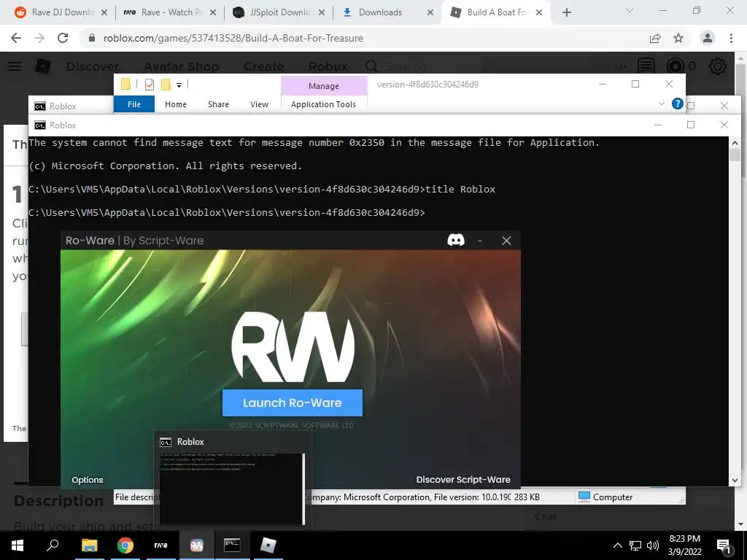Open the Chrome three-dot menu
This screenshot has width=747, height=560.
[731, 38]
